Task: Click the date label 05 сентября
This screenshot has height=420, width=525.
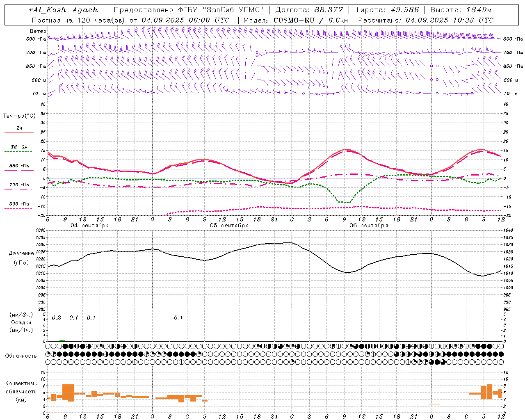Action: pyautogui.click(x=229, y=226)
